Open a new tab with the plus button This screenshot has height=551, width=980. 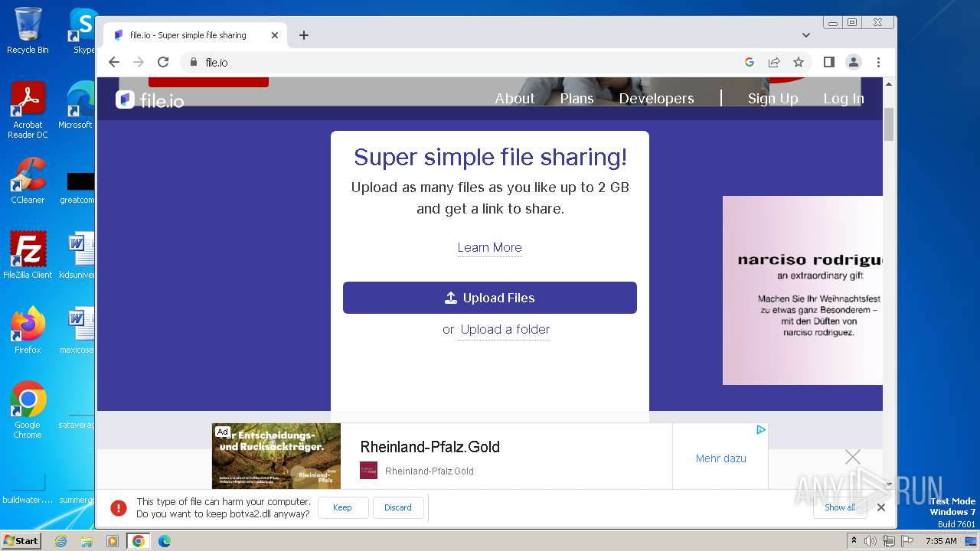click(x=304, y=35)
